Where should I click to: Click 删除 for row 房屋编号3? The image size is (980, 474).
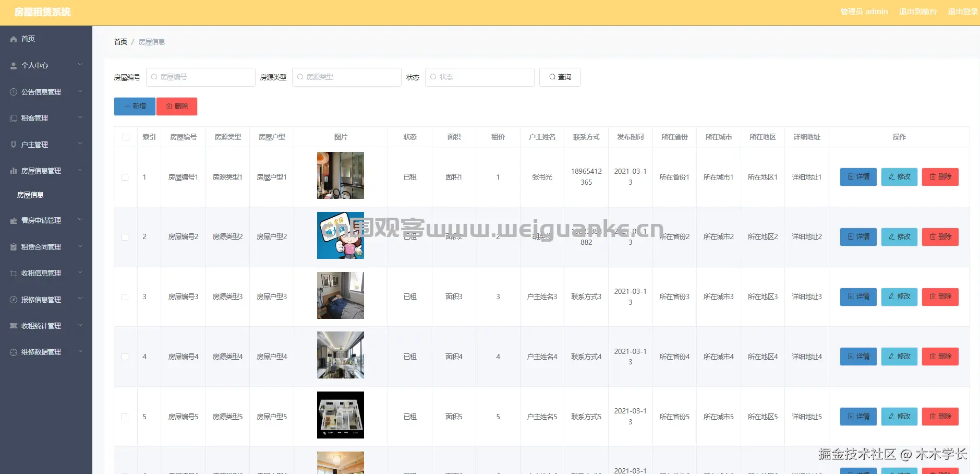[x=940, y=297]
